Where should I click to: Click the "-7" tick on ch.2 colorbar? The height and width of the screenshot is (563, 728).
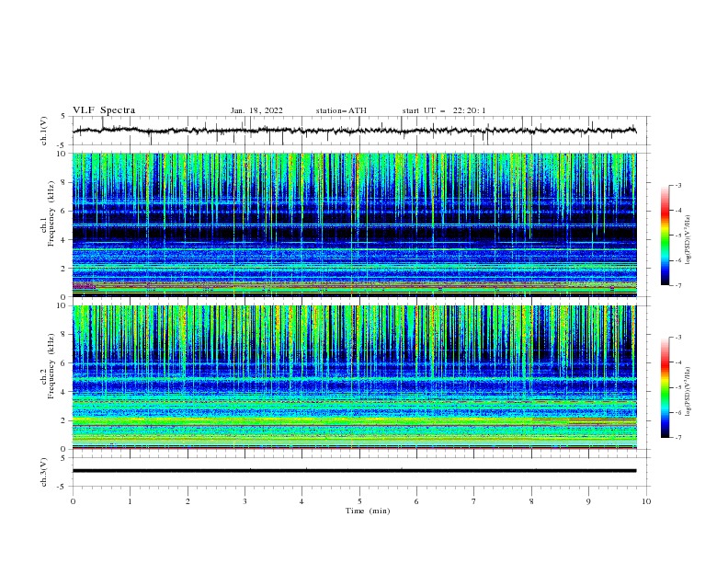(x=678, y=438)
